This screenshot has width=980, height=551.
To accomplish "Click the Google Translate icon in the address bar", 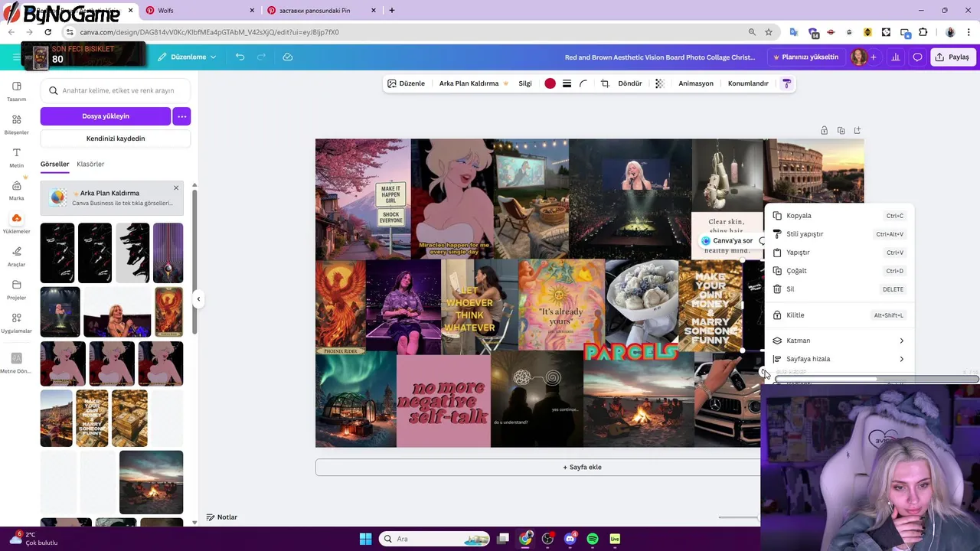I will pos(794,32).
